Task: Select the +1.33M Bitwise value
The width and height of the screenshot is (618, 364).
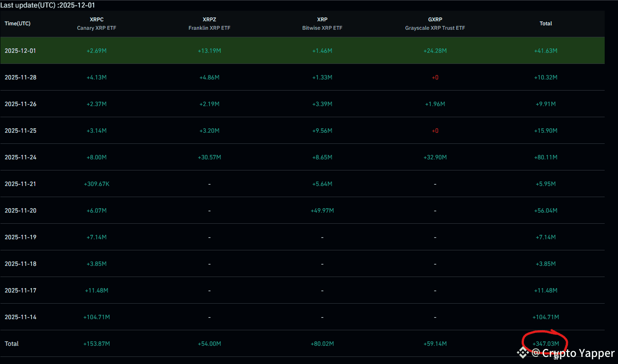Action: click(322, 77)
